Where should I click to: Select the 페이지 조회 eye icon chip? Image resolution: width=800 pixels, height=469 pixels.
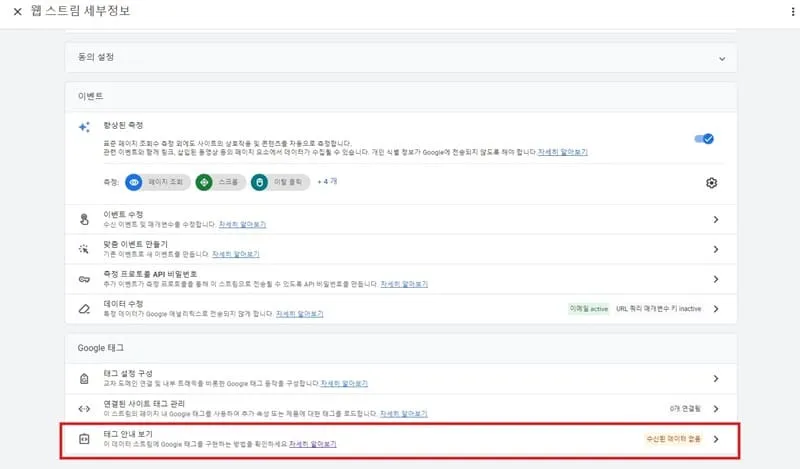pos(158,182)
